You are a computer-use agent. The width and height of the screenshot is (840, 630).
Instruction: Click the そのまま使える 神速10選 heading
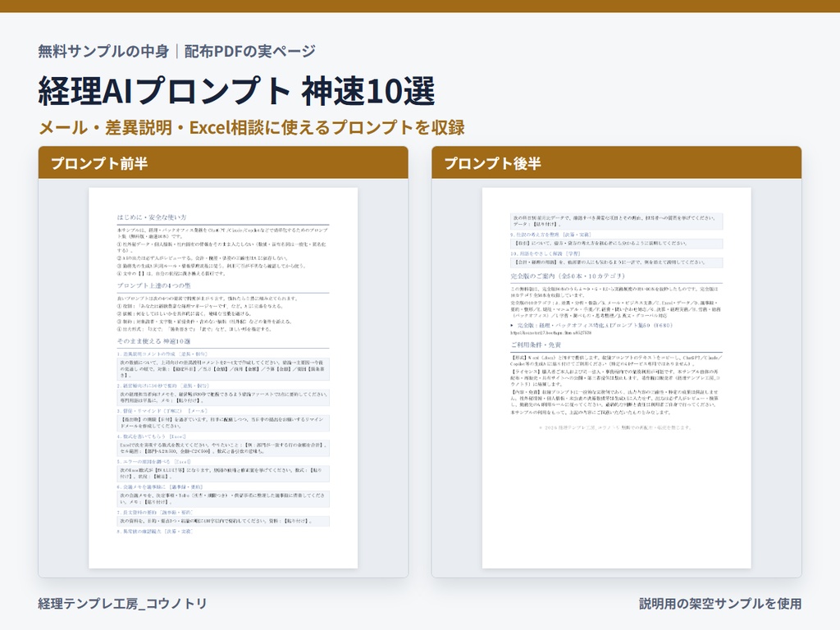tap(153, 341)
